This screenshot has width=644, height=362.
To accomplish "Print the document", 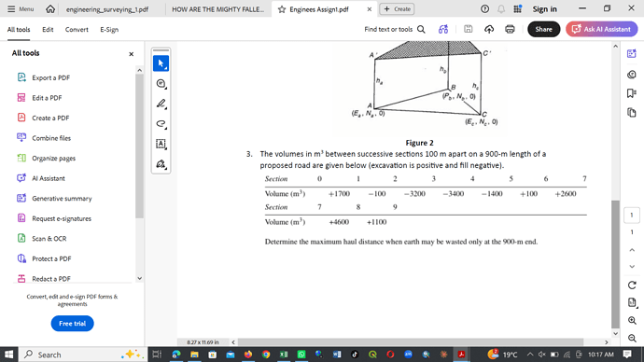I will [510, 29].
